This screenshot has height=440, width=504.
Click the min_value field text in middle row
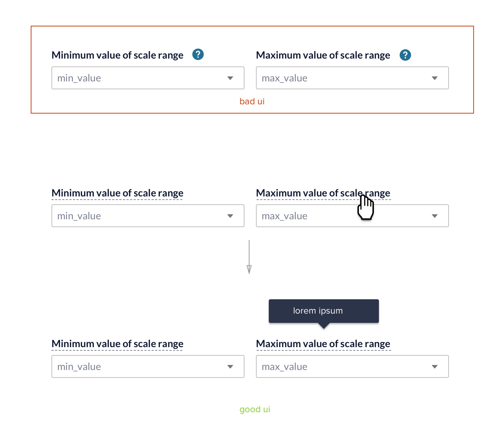click(x=79, y=216)
